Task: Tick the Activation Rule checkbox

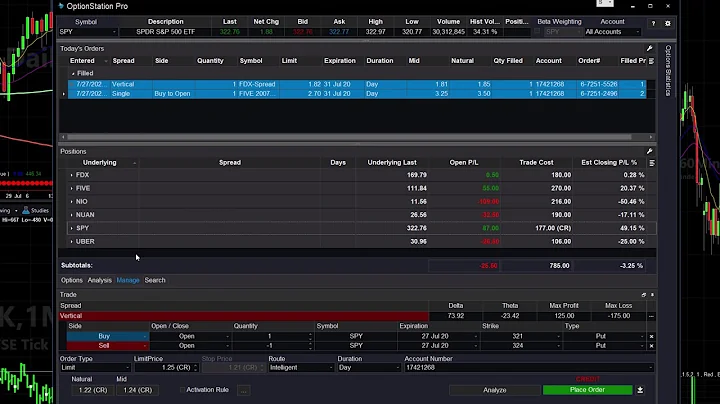Action: click(x=182, y=390)
